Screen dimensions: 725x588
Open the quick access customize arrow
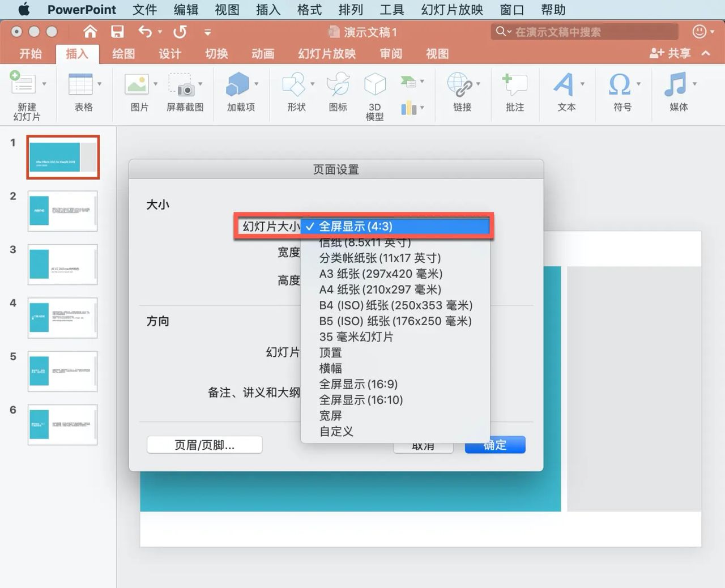click(208, 32)
